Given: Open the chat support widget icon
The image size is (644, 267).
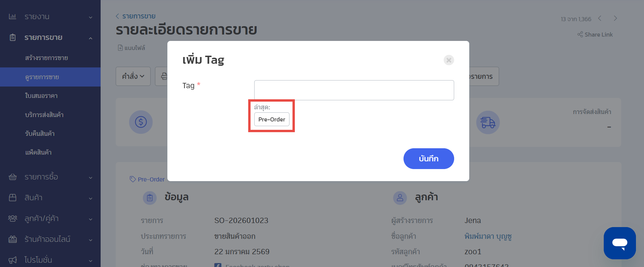Looking at the screenshot, I should tap(620, 243).
